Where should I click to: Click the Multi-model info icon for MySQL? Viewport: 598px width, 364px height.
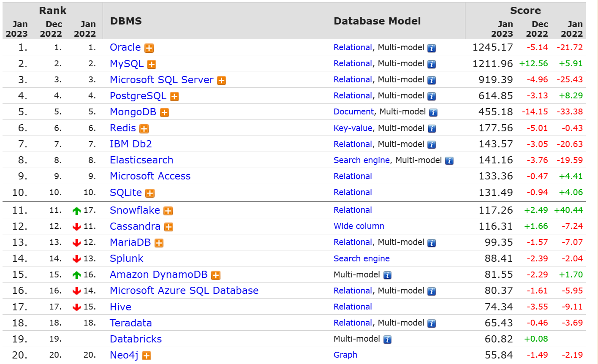coord(432,64)
